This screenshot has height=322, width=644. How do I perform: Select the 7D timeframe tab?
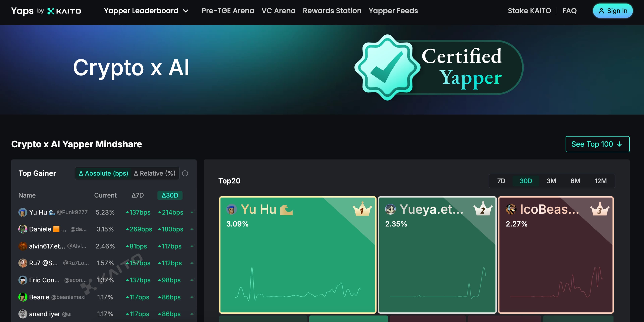pos(501,181)
